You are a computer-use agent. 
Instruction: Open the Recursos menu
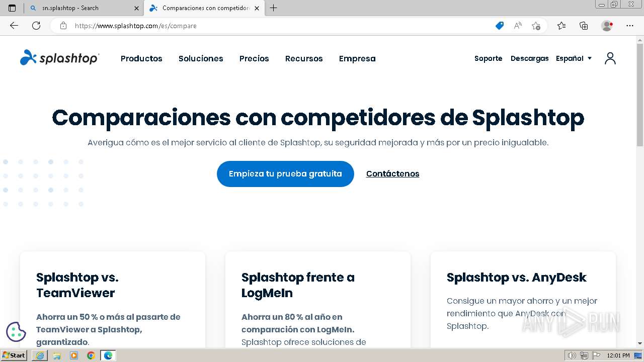point(304,58)
